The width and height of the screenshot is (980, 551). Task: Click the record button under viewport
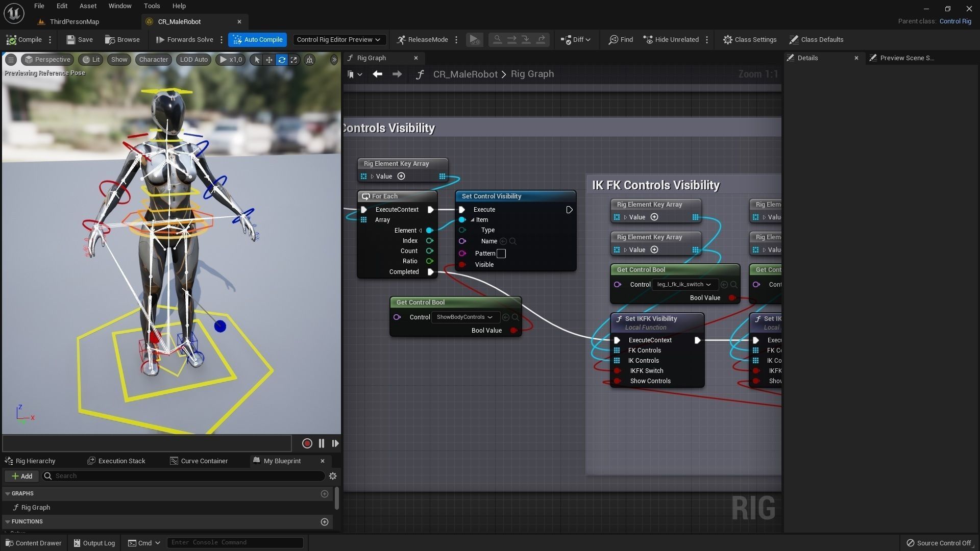(x=307, y=443)
